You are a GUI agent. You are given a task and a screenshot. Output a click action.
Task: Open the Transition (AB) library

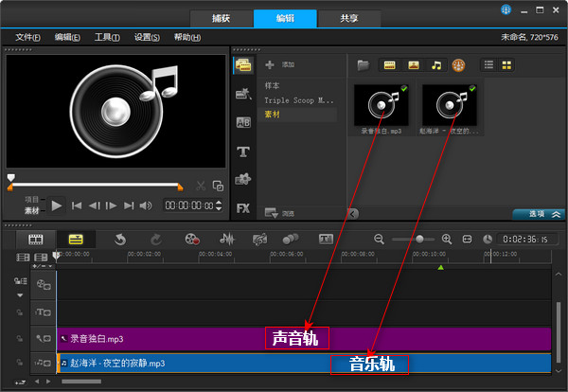243,122
